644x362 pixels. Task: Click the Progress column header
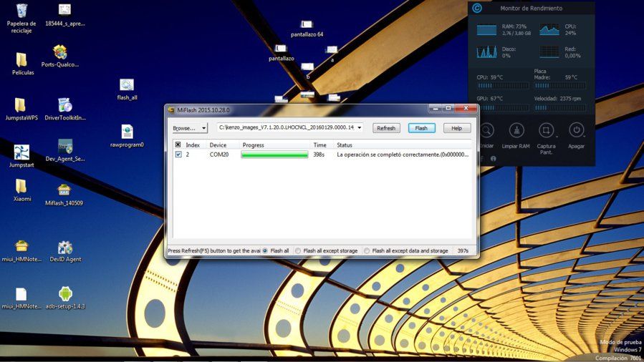pyautogui.click(x=274, y=145)
